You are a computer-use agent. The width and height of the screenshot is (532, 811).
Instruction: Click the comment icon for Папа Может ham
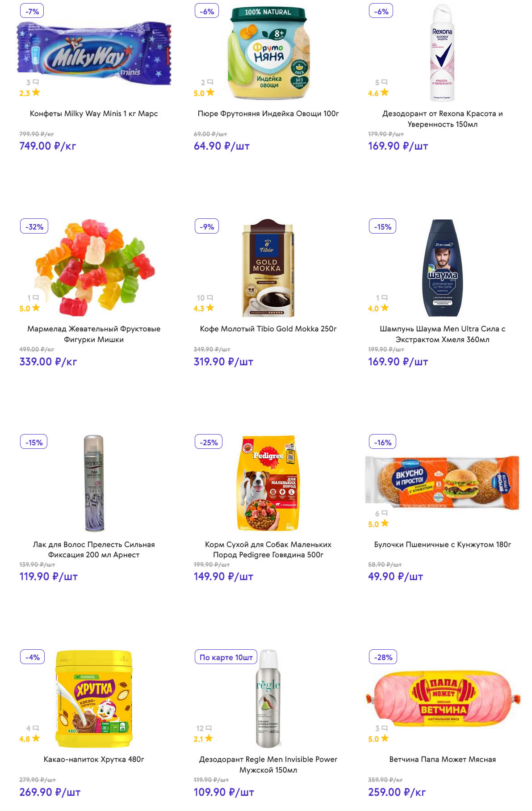coord(385,728)
